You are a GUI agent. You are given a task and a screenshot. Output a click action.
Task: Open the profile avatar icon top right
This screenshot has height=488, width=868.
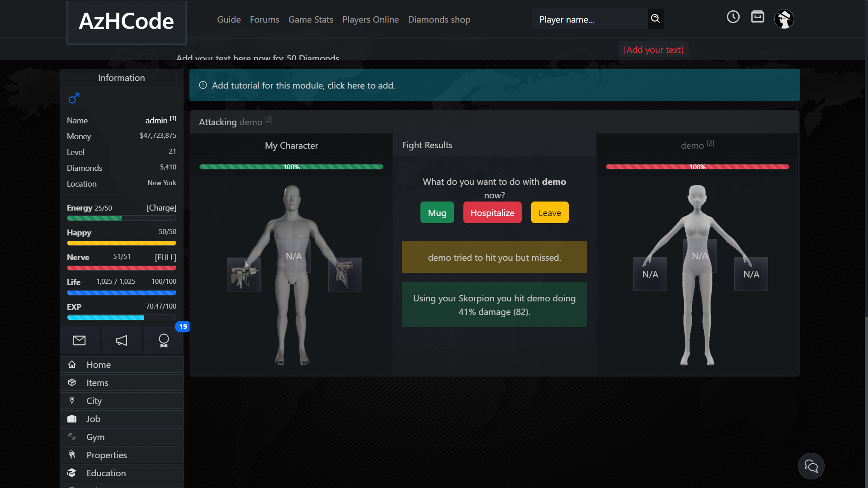(784, 19)
